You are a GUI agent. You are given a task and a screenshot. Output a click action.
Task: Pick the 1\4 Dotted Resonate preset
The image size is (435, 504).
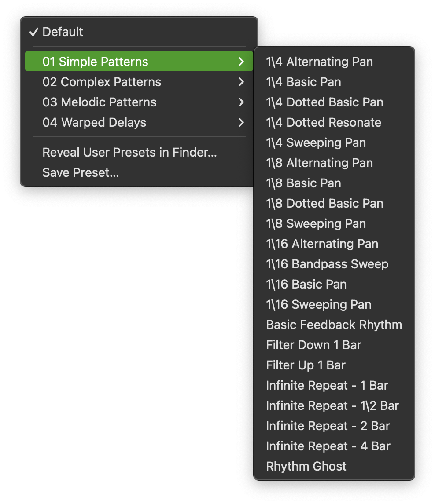coord(334,122)
